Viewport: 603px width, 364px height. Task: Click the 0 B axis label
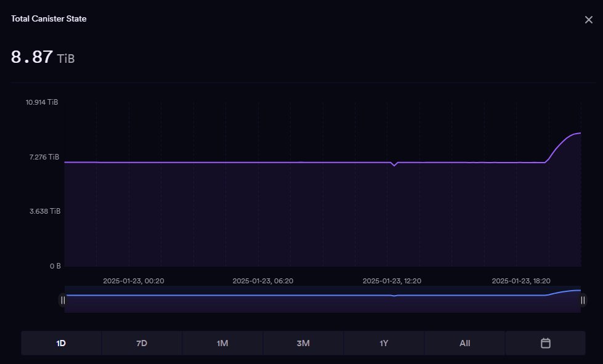click(55, 265)
